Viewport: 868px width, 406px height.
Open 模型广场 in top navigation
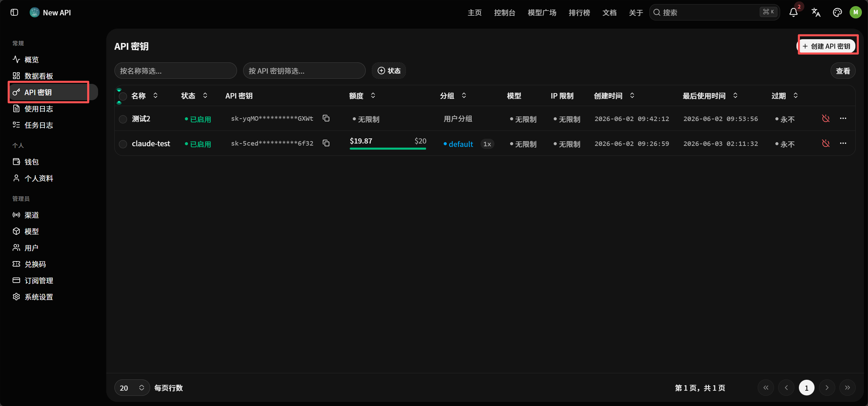[542, 13]
